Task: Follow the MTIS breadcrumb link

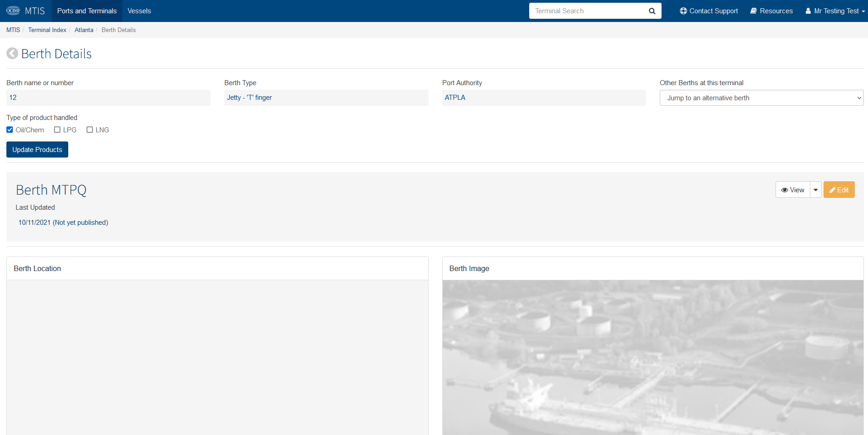Action: tap(13, 30)
